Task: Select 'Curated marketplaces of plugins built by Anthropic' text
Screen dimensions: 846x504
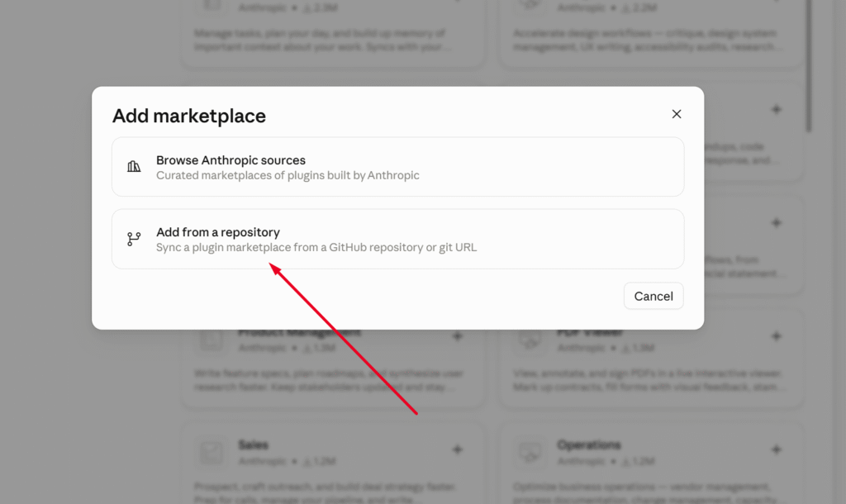Action: click(288, 175)
